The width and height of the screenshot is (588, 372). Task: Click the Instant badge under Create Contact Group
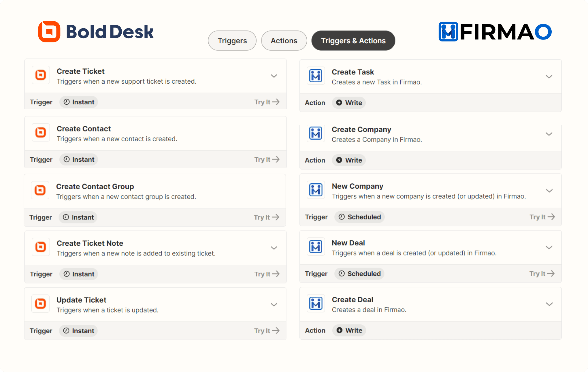[78, 217]
